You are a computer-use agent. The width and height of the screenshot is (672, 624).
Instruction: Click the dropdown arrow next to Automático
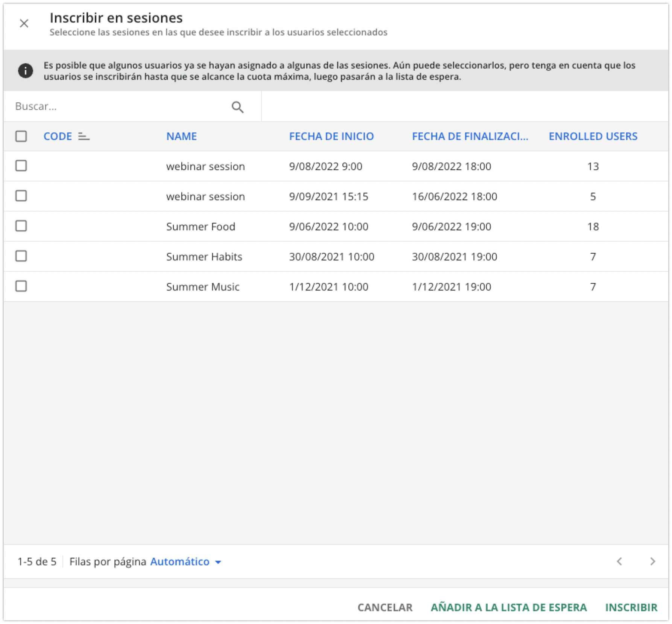coord(218,562)
